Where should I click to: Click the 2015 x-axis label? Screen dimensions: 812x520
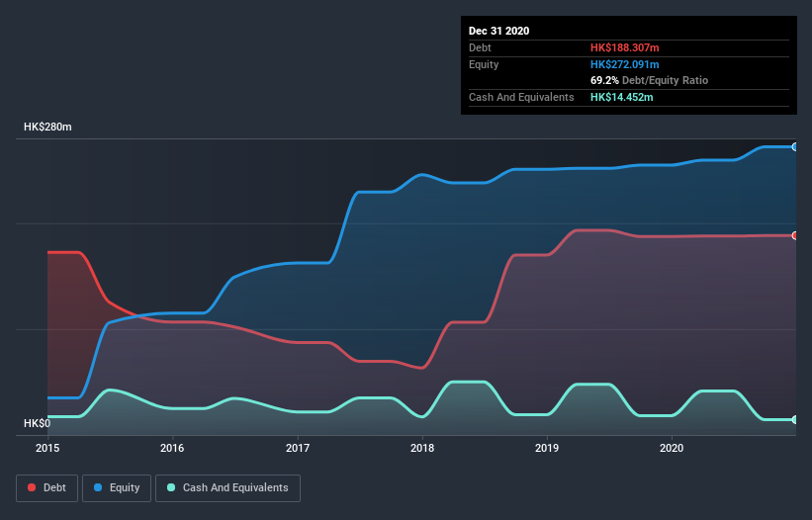pos(47,448)
